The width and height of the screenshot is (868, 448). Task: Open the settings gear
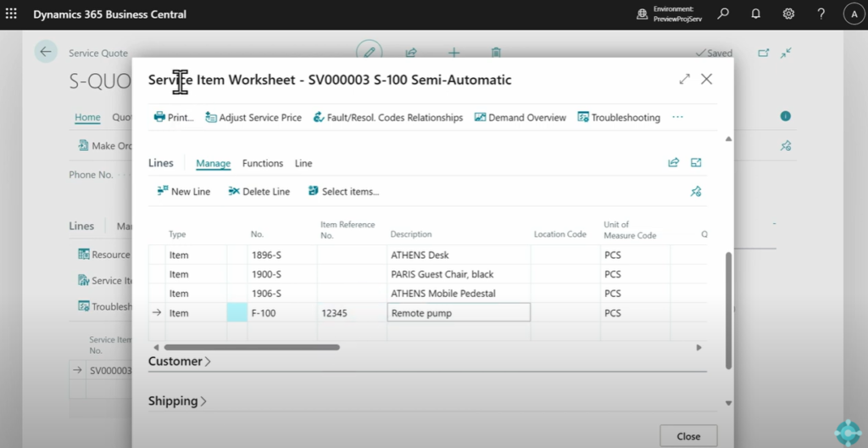click(x=788, y=14)
